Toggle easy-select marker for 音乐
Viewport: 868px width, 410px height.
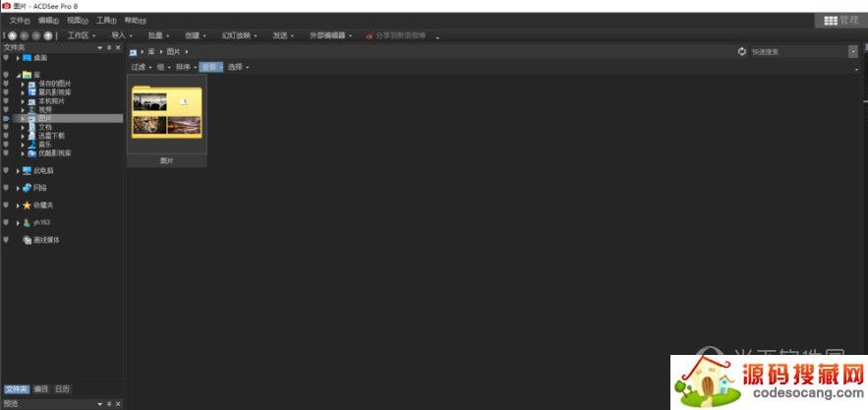[x=6, y=145]
